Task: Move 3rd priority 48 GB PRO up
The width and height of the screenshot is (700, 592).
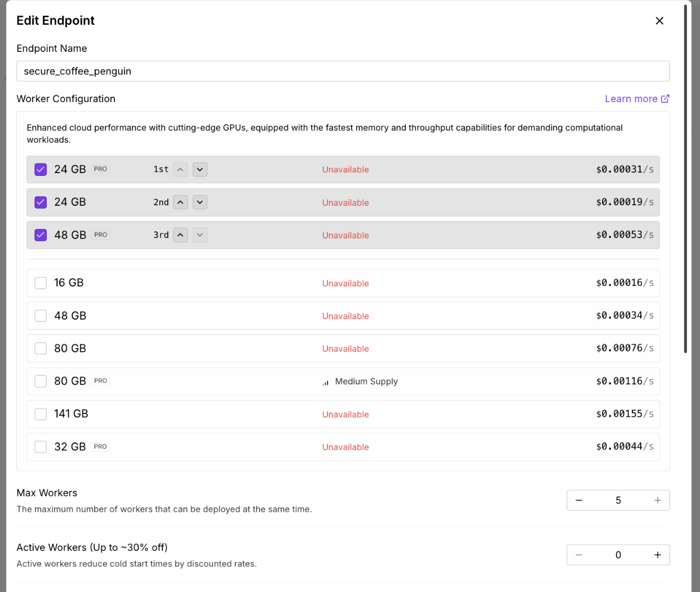Action: point(180,235)
